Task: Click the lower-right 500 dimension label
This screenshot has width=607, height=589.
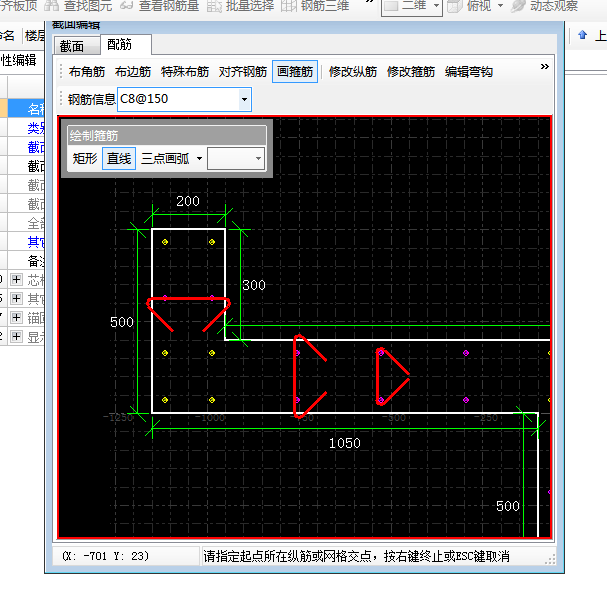Action: pos(508,506)
